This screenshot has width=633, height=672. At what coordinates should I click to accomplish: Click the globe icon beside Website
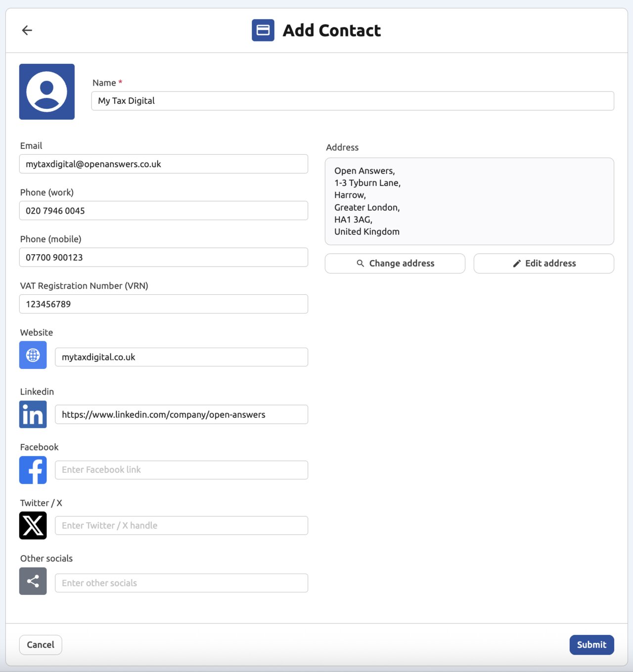[x=33, y=355]
